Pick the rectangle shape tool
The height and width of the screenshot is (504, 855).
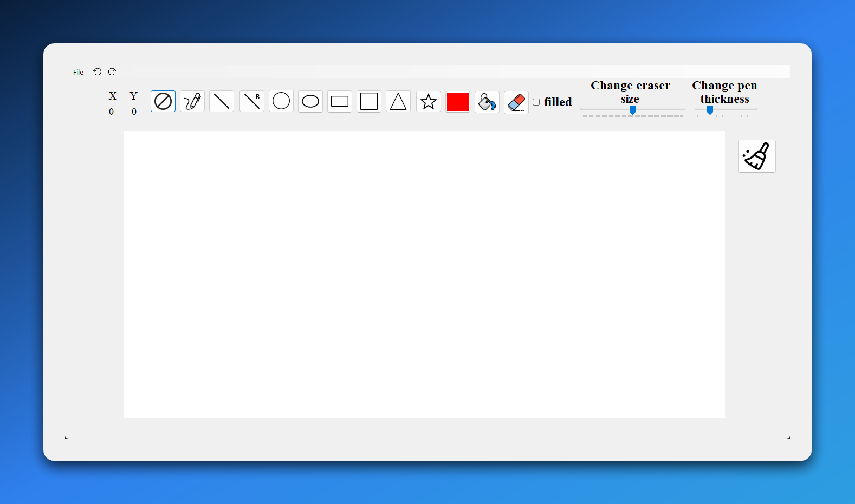click(x=340, y=101)
